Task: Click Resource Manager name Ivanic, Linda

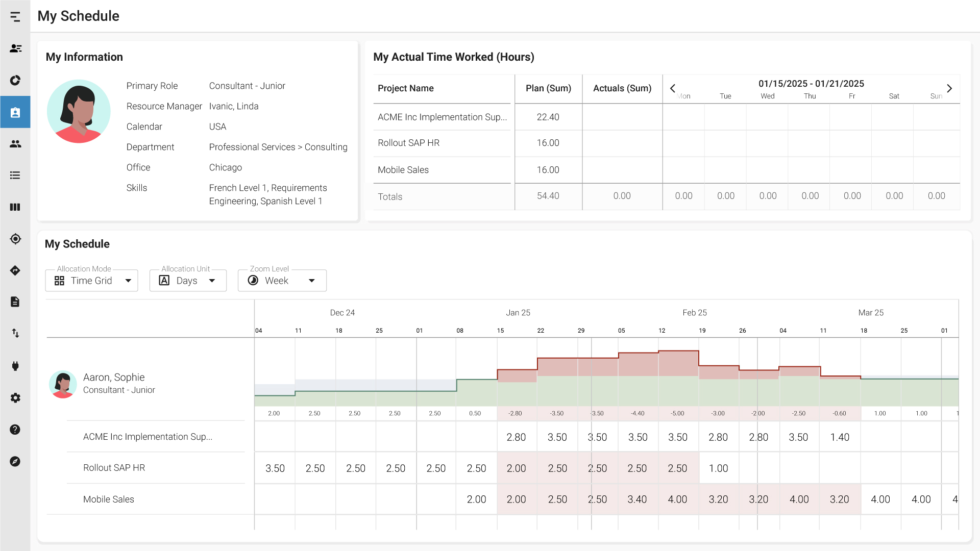Action: (234, 106)
